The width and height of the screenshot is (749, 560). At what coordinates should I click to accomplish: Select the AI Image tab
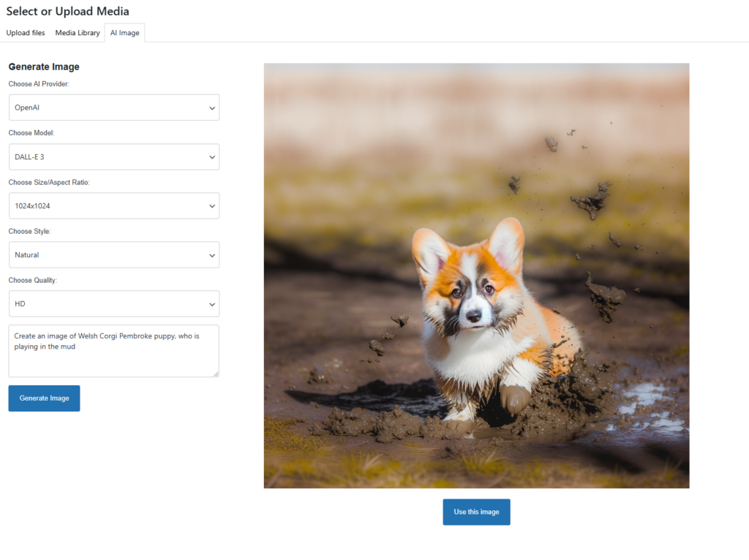coord(124,33)
